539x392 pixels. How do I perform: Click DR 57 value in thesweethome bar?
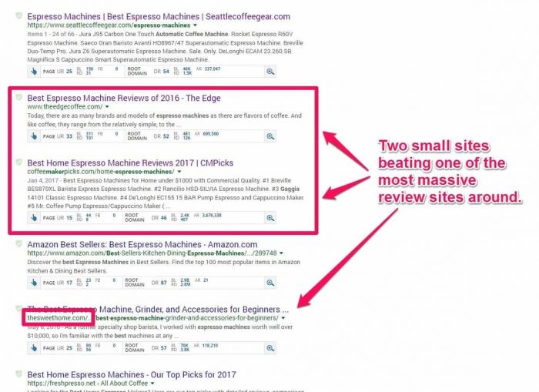(x=163, y=348)
